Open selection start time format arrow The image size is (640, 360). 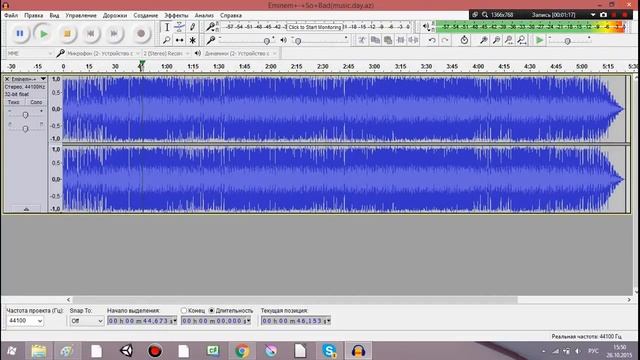click(175, 321)
